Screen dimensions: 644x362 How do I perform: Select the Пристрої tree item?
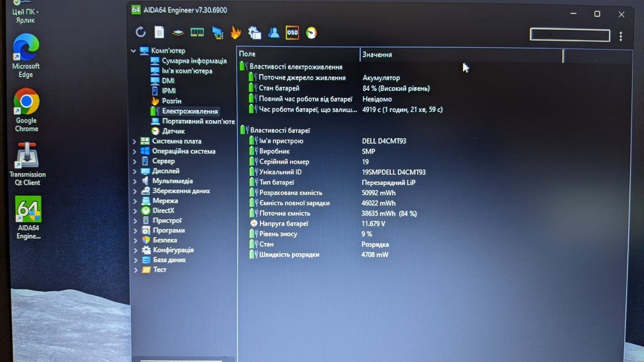[167, 220]
